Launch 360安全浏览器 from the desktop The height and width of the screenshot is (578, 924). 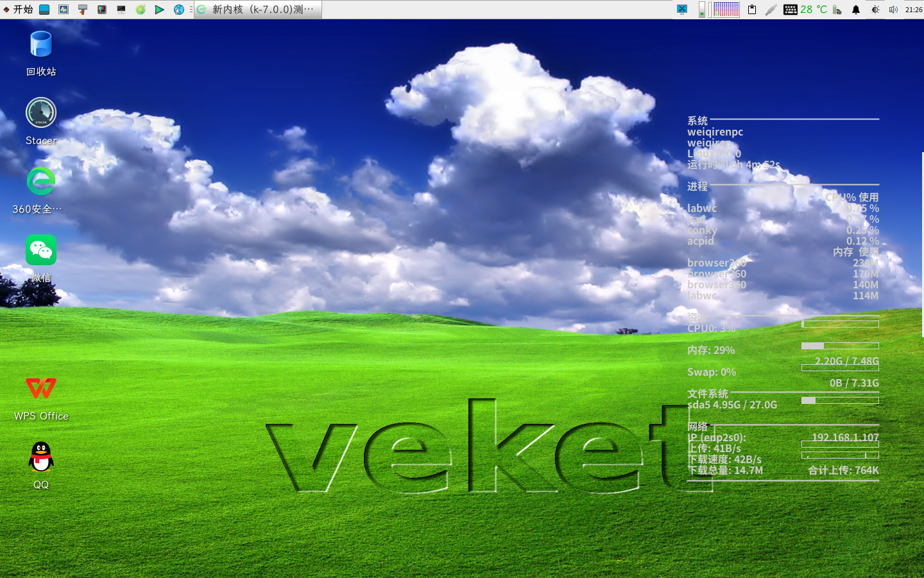40,181
